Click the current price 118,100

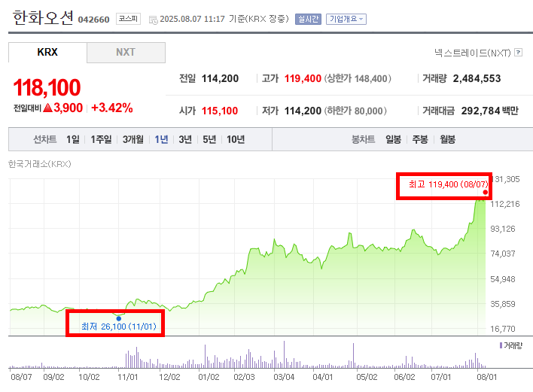point(47,87)
